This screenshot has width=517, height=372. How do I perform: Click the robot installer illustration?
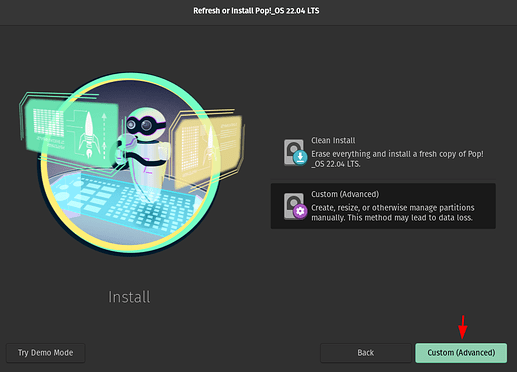(x=132, y=164)
